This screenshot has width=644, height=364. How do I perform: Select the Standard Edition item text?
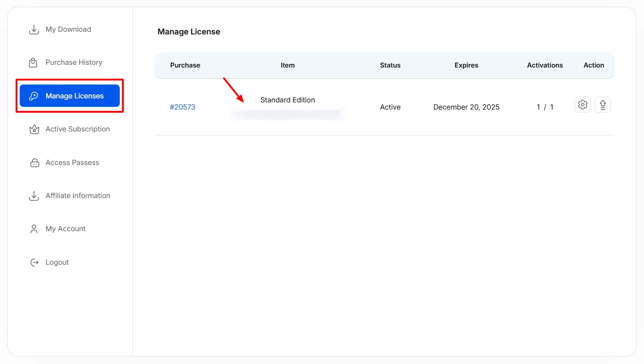287,100
